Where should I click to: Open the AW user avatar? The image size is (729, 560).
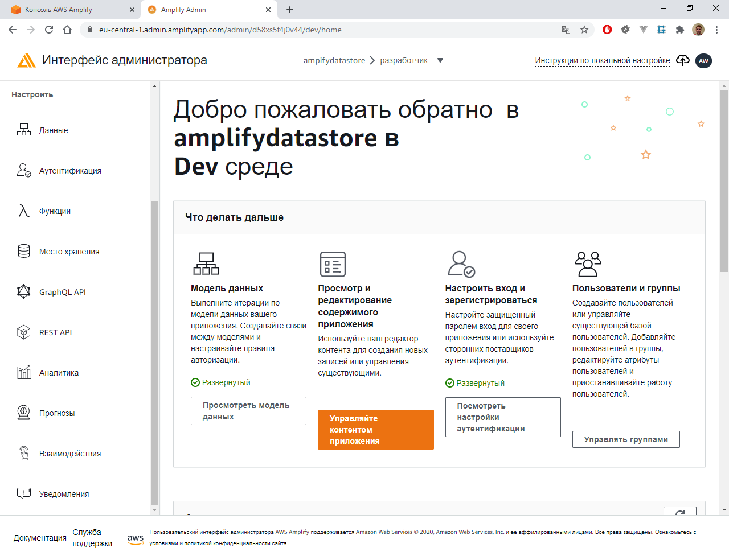704,61
